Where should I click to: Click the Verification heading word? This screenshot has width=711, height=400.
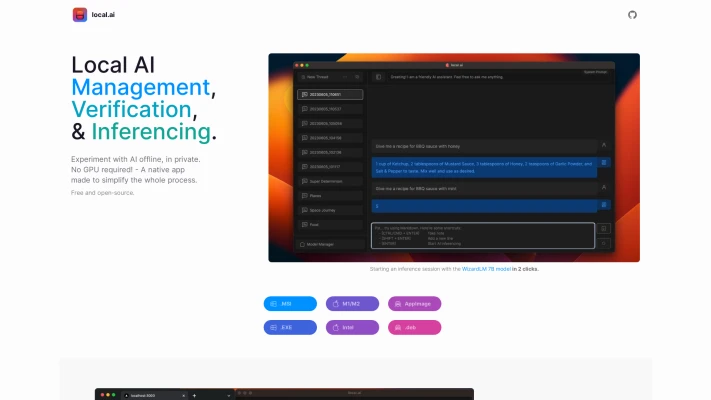click(131, 109)
